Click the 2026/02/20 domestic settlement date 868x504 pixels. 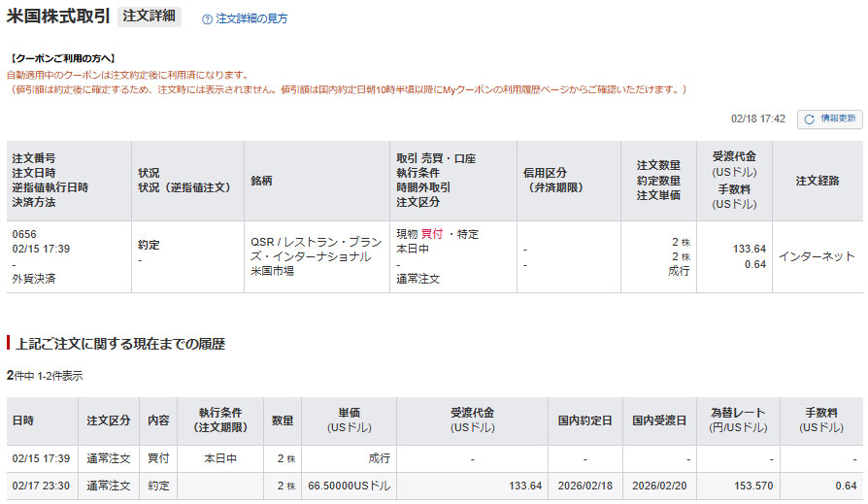pyautogui.click(x=659, y=486)
